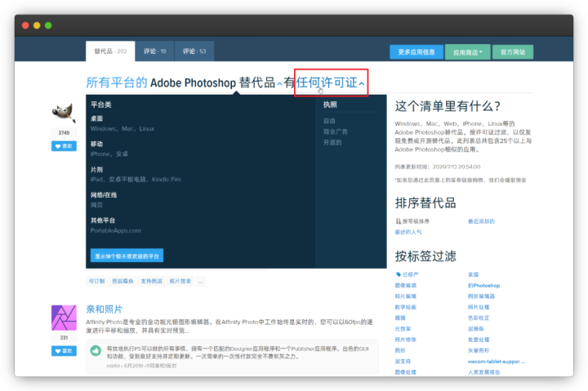This screenshot has width=588, height=391.
Task: Like Affinity Photo via heart button under 331
Action: [x=64, y=350]
